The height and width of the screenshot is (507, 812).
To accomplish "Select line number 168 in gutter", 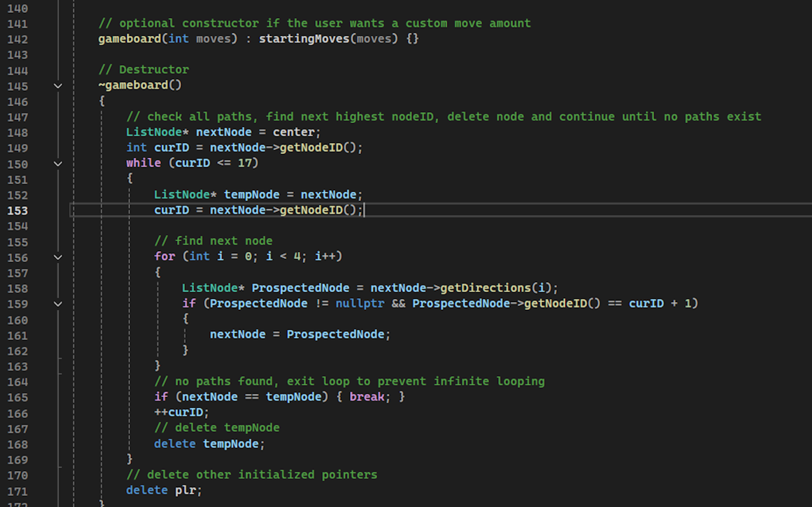I will click(x=17, y=444).
